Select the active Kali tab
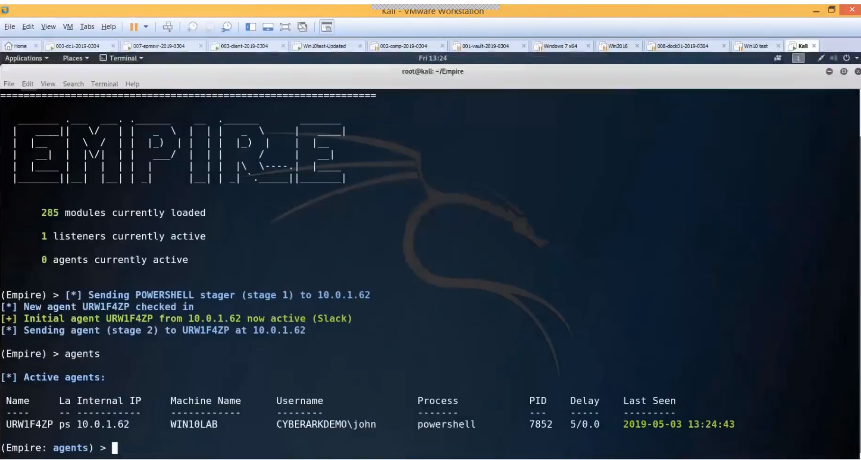 (803, 46)
